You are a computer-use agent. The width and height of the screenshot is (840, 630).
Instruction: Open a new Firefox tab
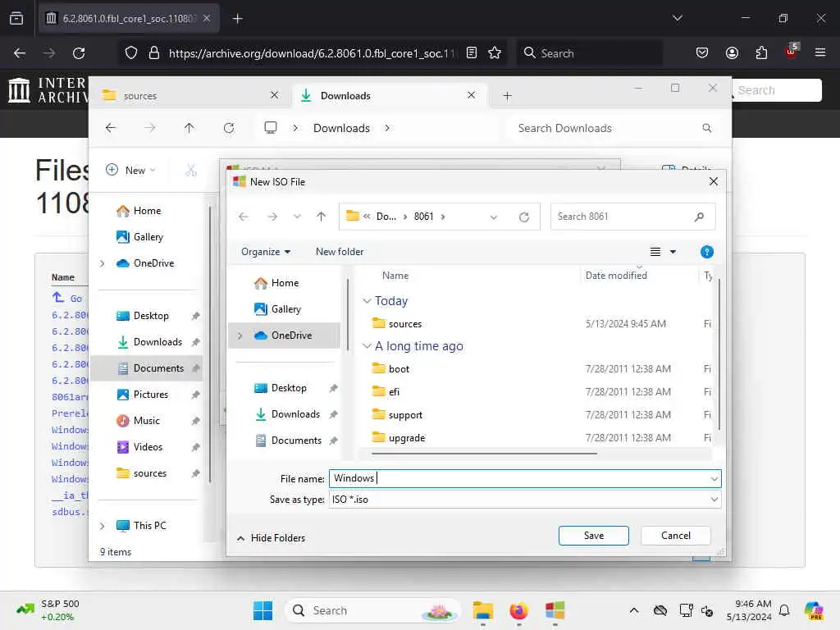click(237, 19)
